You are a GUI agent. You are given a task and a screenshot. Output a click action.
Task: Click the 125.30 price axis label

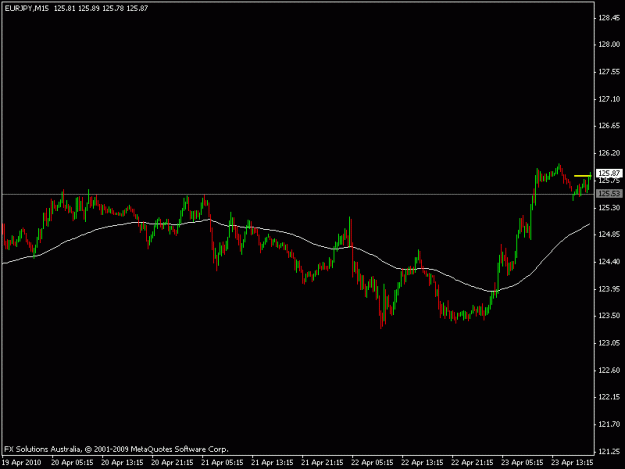(x=609, y=208)
